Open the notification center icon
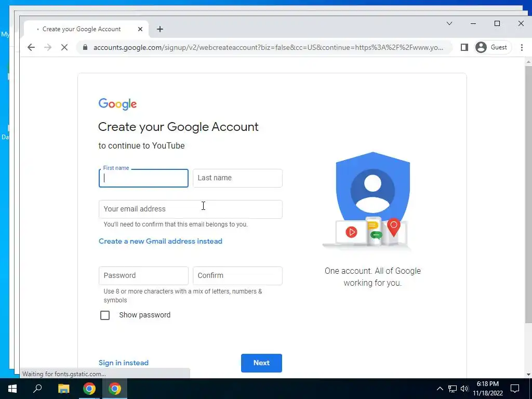The image size is (532, 399). tap(515, 389)
